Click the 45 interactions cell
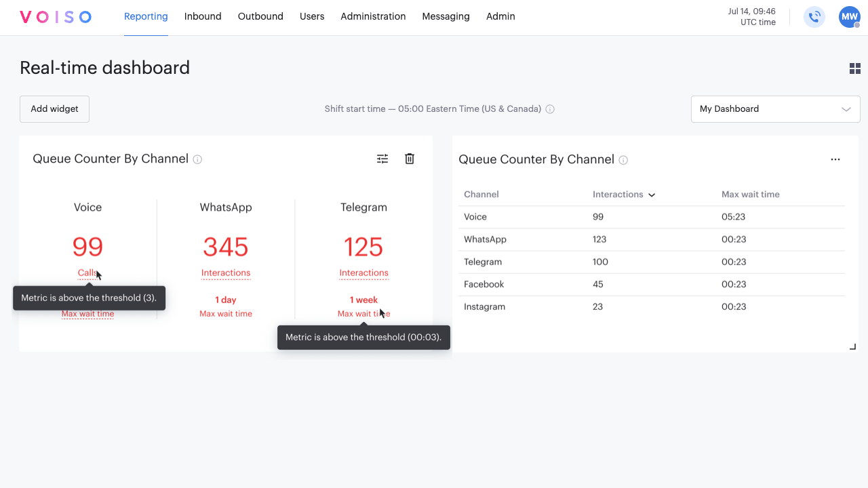The height and width of the screenshot is (488, 868). coord(598,284)
